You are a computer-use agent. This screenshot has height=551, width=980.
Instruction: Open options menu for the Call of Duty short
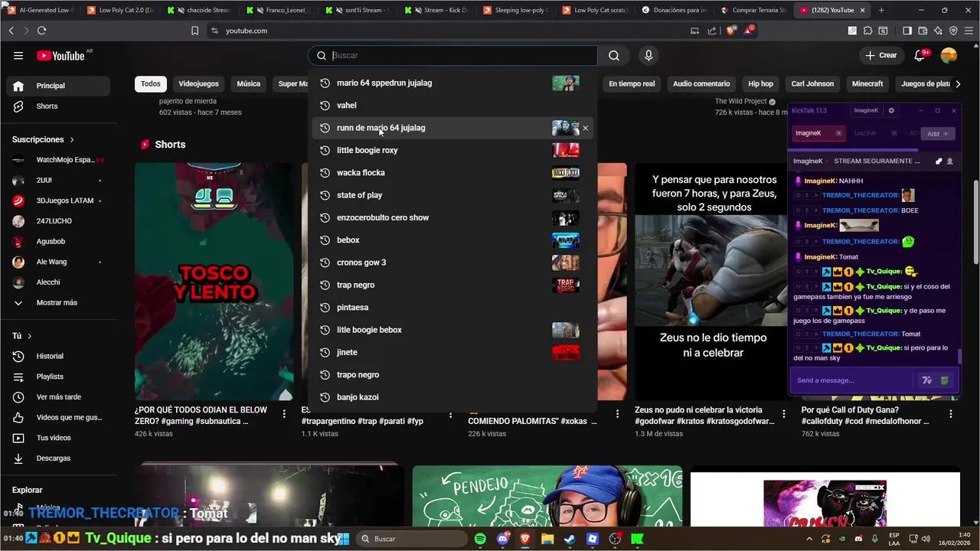(950, 414)
